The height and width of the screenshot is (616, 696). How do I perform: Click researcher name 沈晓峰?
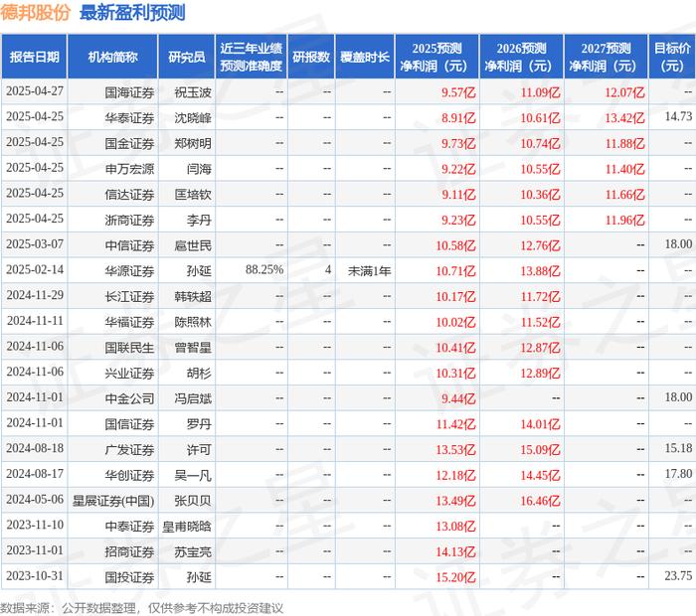[x=193, y=118]
